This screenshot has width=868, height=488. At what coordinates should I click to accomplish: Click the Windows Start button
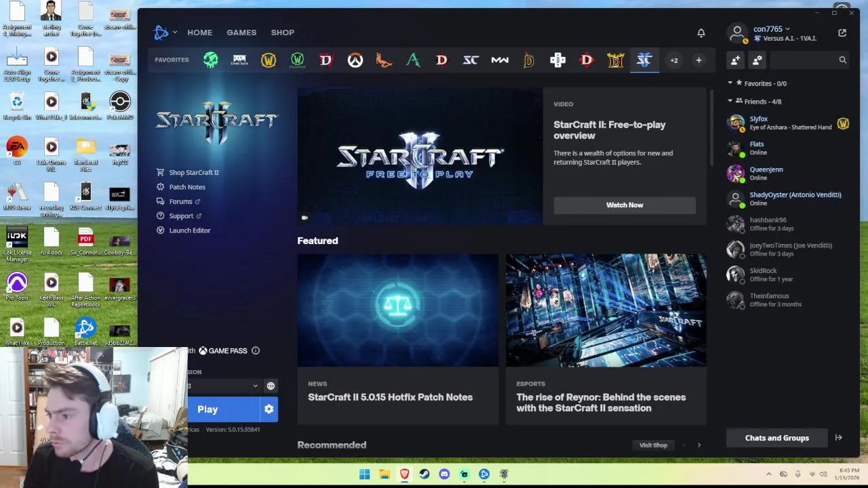[x=364, y=474]
